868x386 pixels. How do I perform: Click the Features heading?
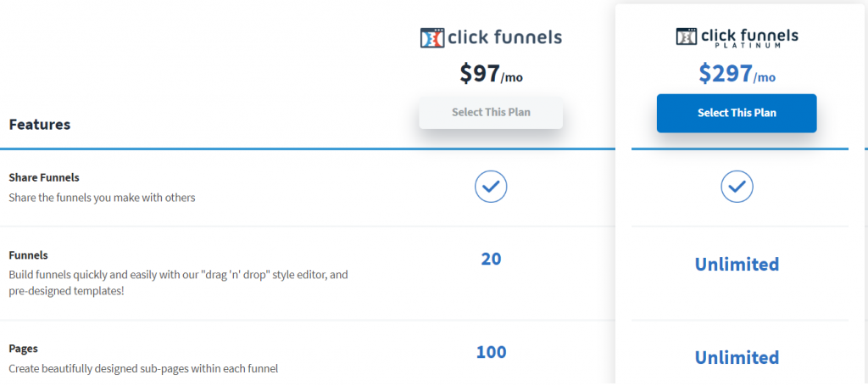40,125
